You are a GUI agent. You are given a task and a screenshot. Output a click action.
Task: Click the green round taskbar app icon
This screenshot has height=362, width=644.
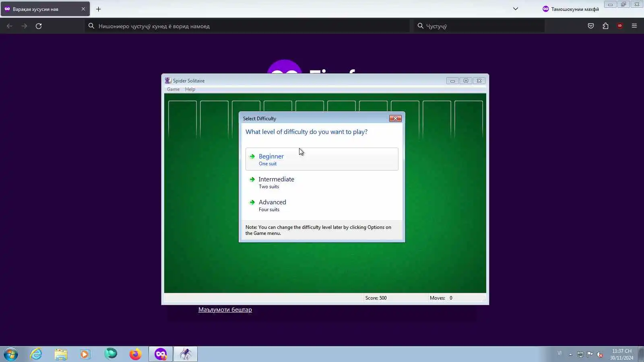point(110,354)
